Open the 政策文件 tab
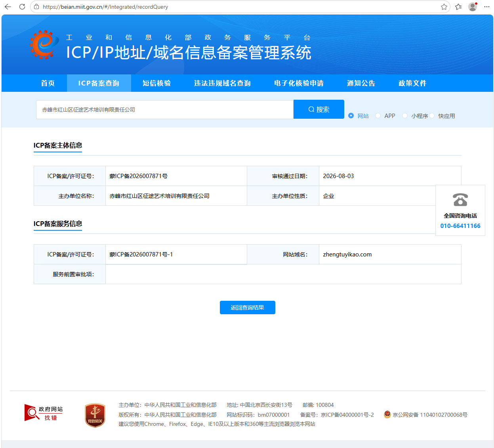The height and width of the screenshot is (448, 494). click(x=413, y=83)
